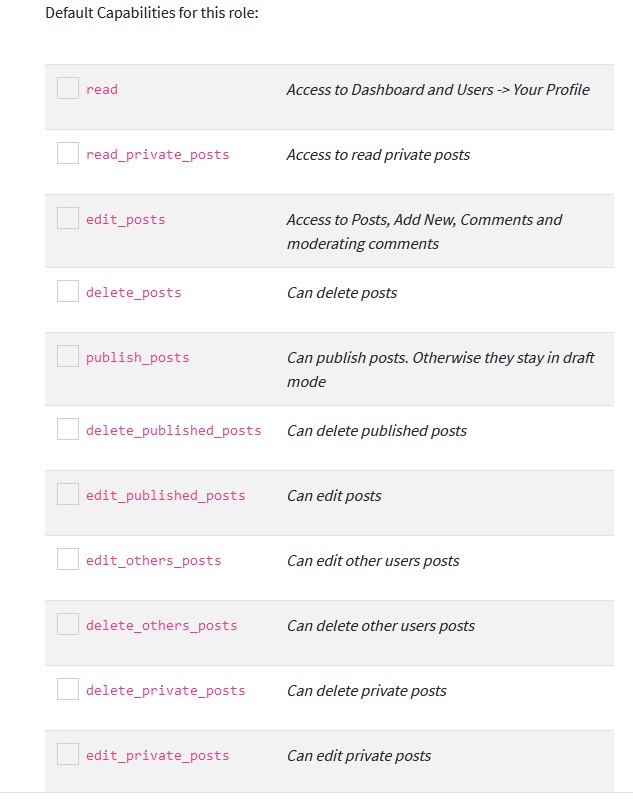Check the read_private_posts checkbox
The width and height of the screenshot is (633, 801).
tap(68, 153)
